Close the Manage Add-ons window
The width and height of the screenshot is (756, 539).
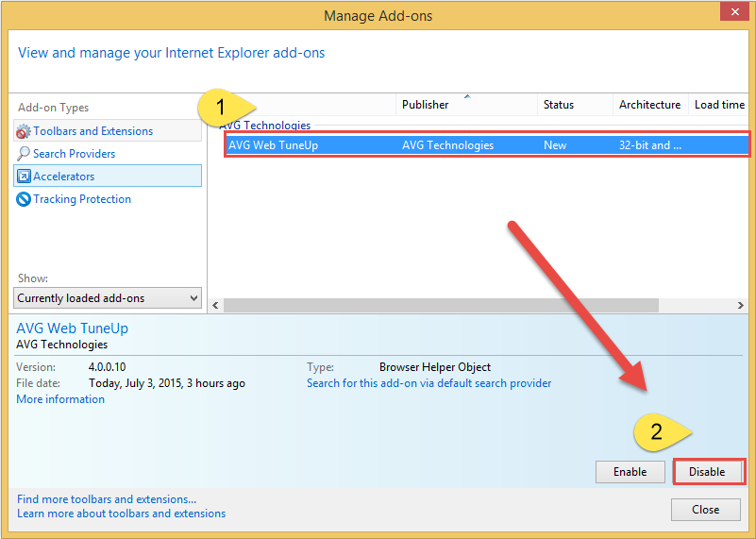(734, 11)
